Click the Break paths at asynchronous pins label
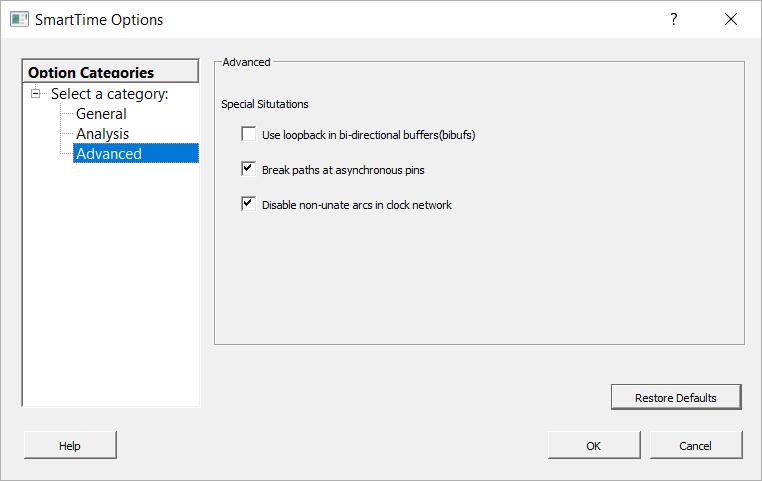This screenshot has width=762, height=481. click(x=343, y=170)
